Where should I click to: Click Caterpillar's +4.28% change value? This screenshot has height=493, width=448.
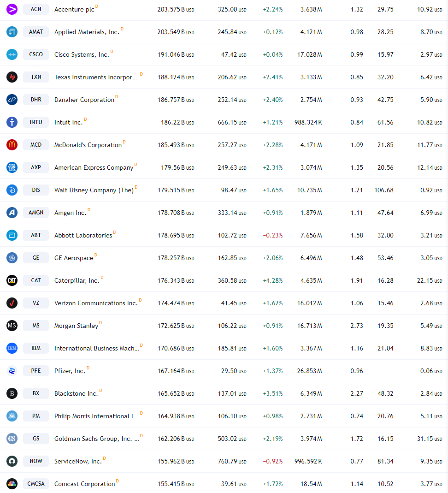(x=273, y=280)
